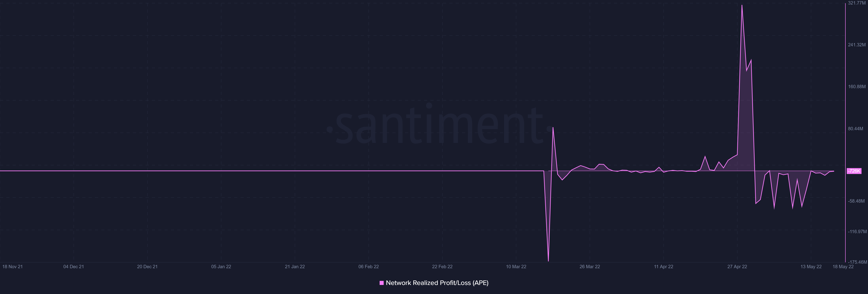The height and width of the screenshot is (294, 868).
Task: Select the 27 Apr 22 date label
Action: pyautogui.click(x=737, y=267)
